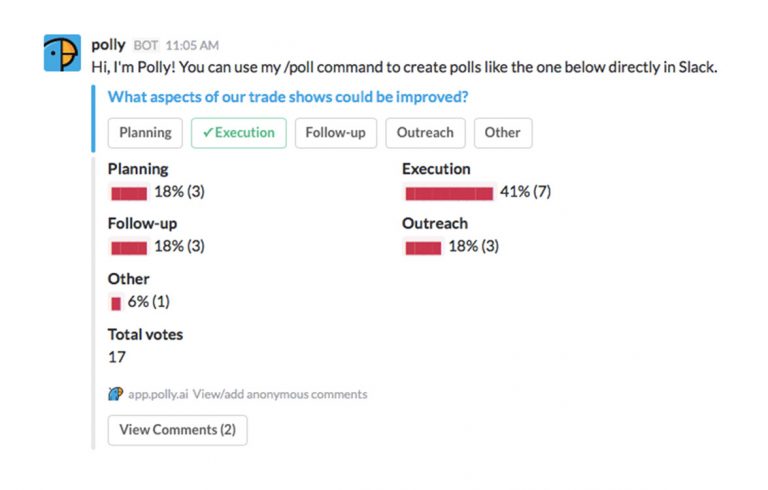Click the Execution 41% result bar

(448, 192)
